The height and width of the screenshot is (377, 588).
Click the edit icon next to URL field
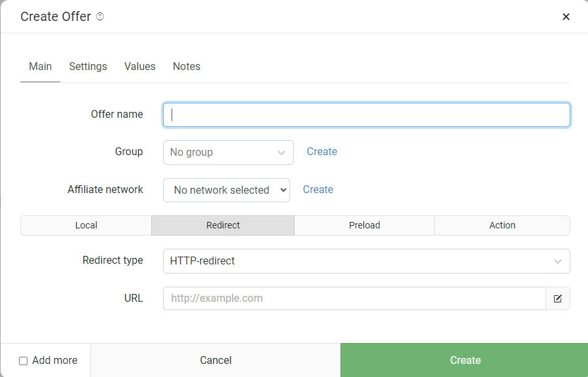click(x=558, y=298)
